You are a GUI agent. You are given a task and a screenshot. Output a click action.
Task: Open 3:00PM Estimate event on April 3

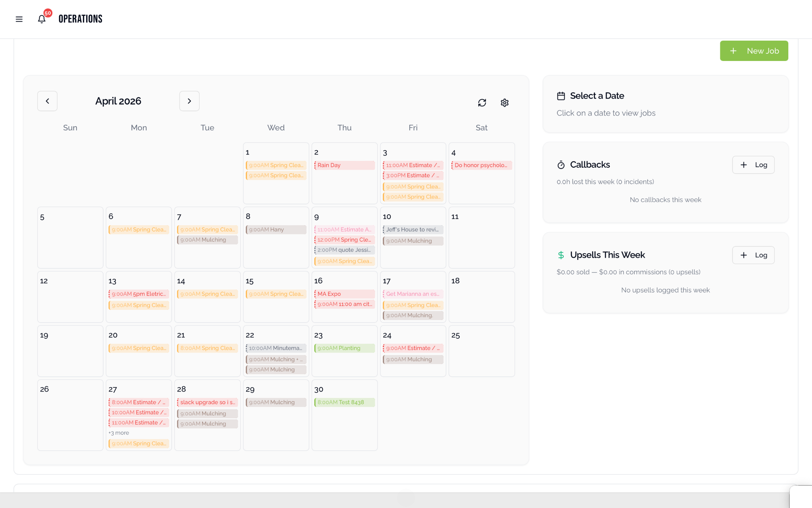(x=413, y=175)
